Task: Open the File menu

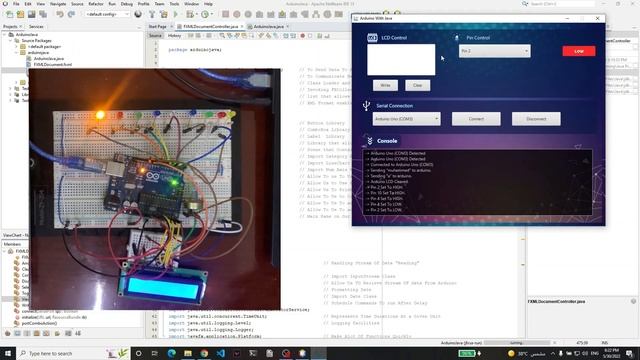Action: pyautogui.click(x=16, y=4)
